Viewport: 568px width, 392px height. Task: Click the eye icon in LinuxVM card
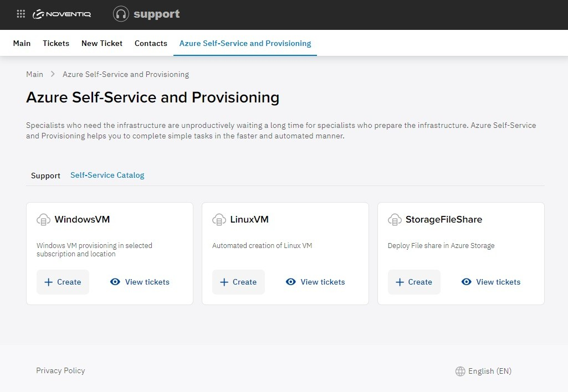pyautogui.click(x=290, y=282)
